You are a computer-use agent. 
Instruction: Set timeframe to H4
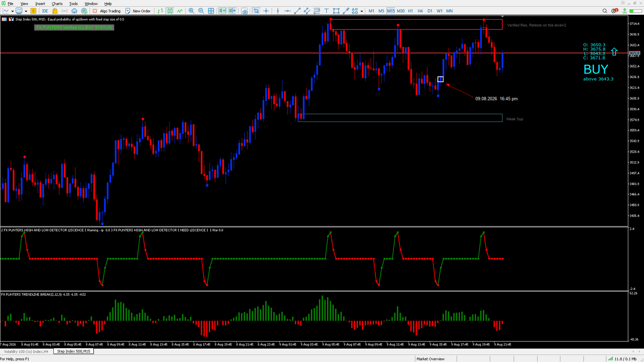420,11
